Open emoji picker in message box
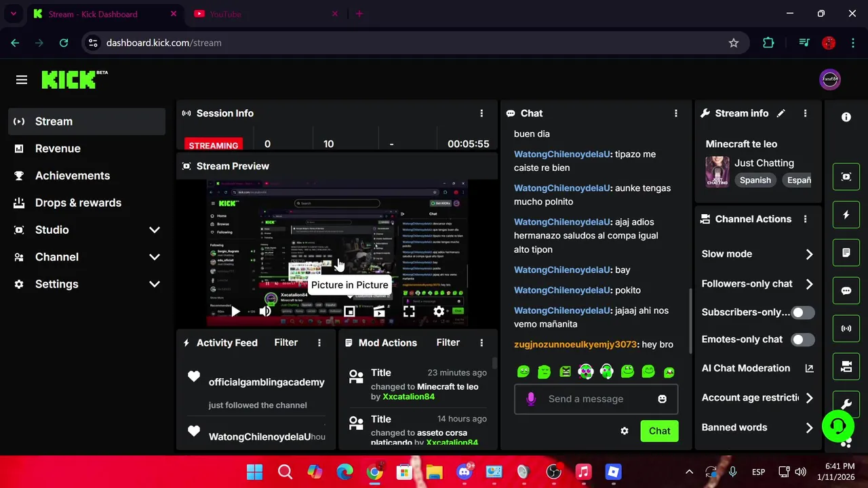This screenshot has height=488, width=868. [x=662, y=399]
